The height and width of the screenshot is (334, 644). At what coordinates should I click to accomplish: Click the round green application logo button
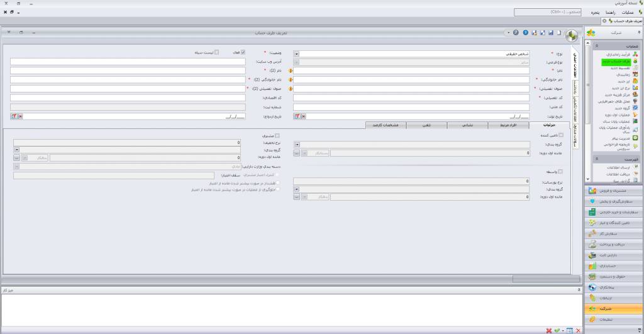pyautogui.click(x=572, y=36)
